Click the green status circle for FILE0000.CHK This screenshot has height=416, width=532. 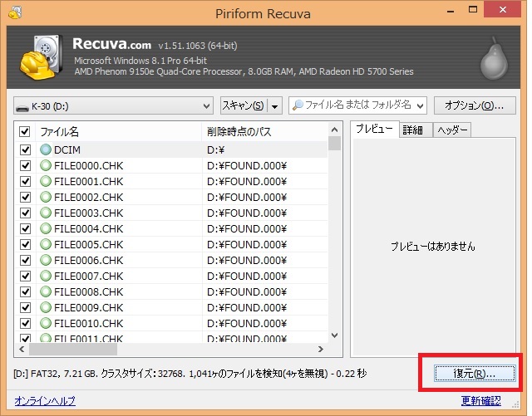[x=46, y=166]
